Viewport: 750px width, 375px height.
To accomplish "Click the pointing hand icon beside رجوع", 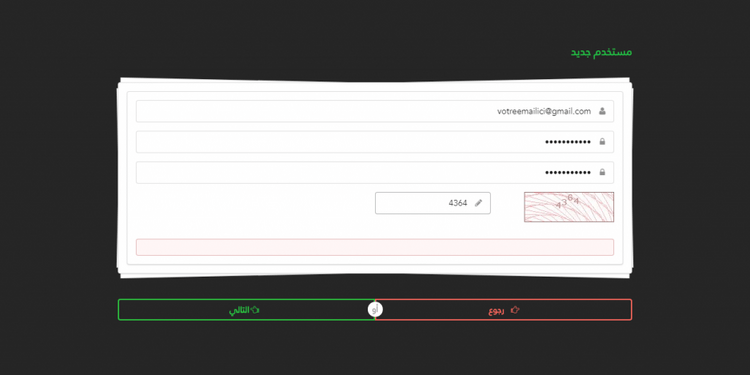I will [x=515, y=310].
